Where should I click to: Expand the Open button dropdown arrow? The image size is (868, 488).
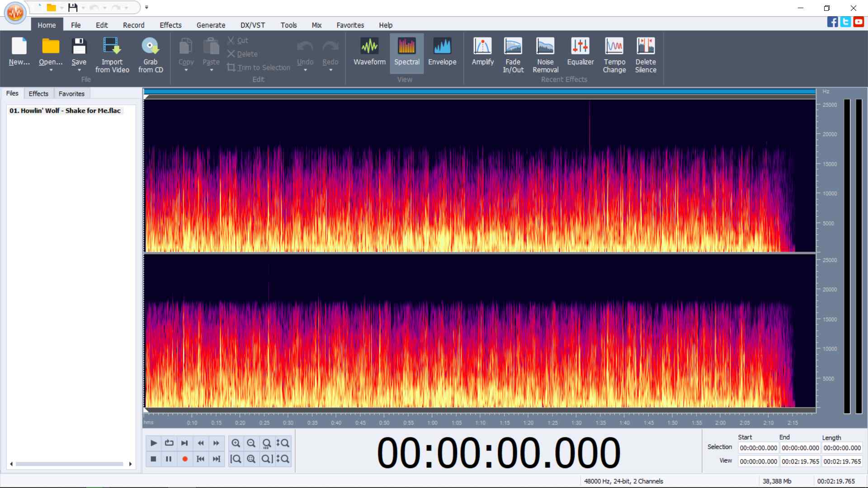(51, 70)
